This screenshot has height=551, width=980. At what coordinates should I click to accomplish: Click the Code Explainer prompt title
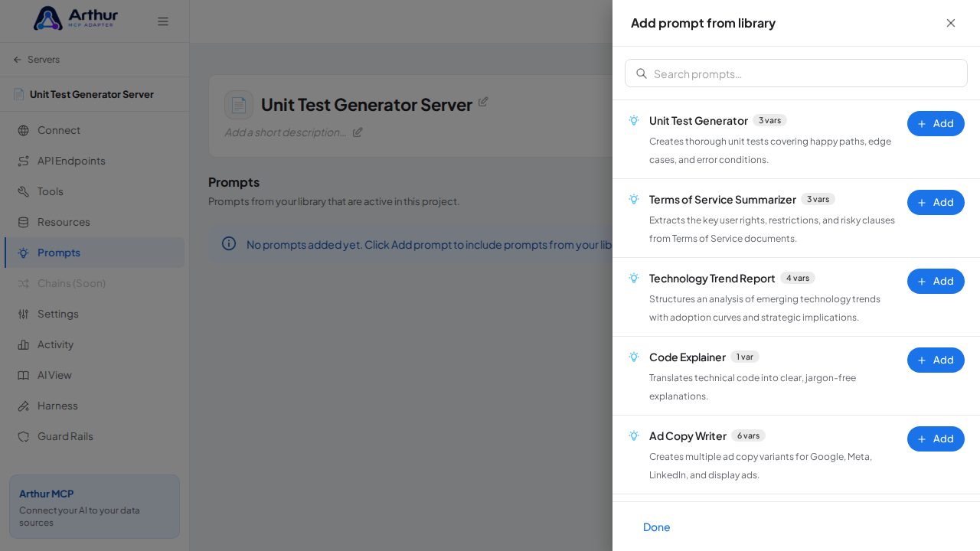click(688, 357)
